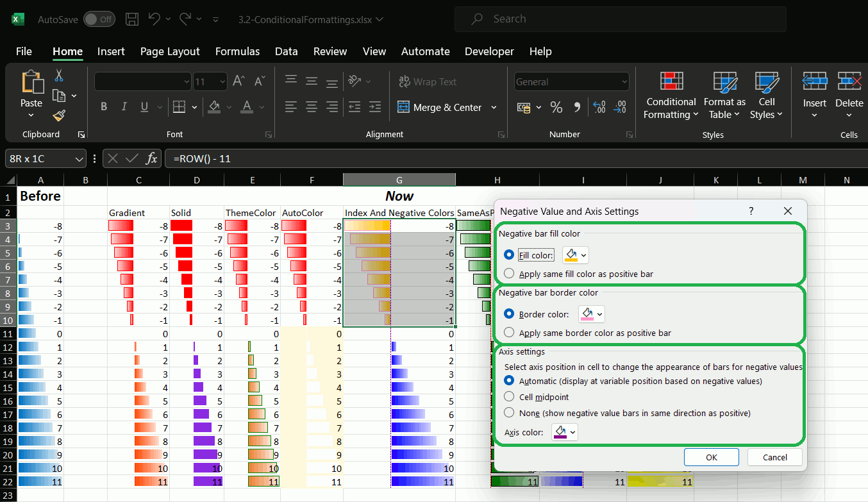This screenshot has height=502, width=868.
Task: Apply the Format Painter
Action: pos(58,115)
